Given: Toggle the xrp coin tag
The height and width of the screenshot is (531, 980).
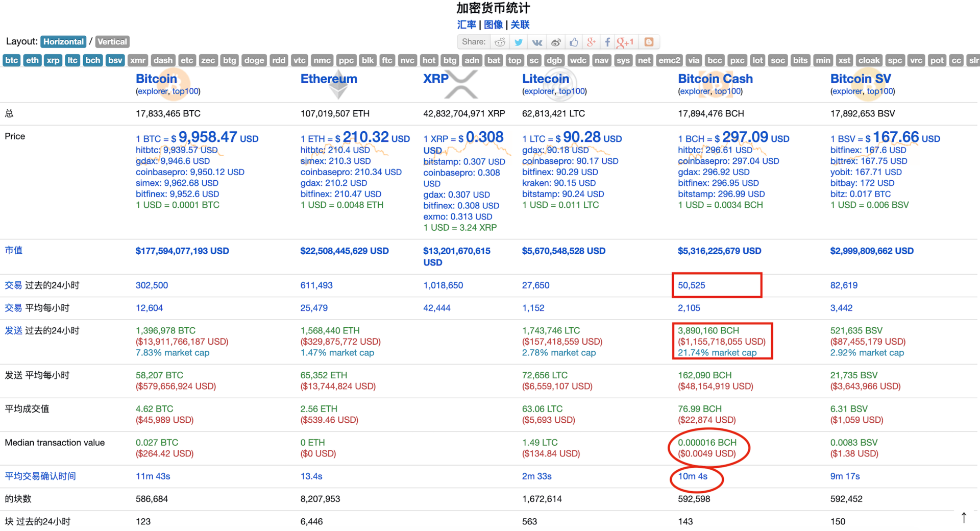Looking at the screenshot, I should pos(53,60).
